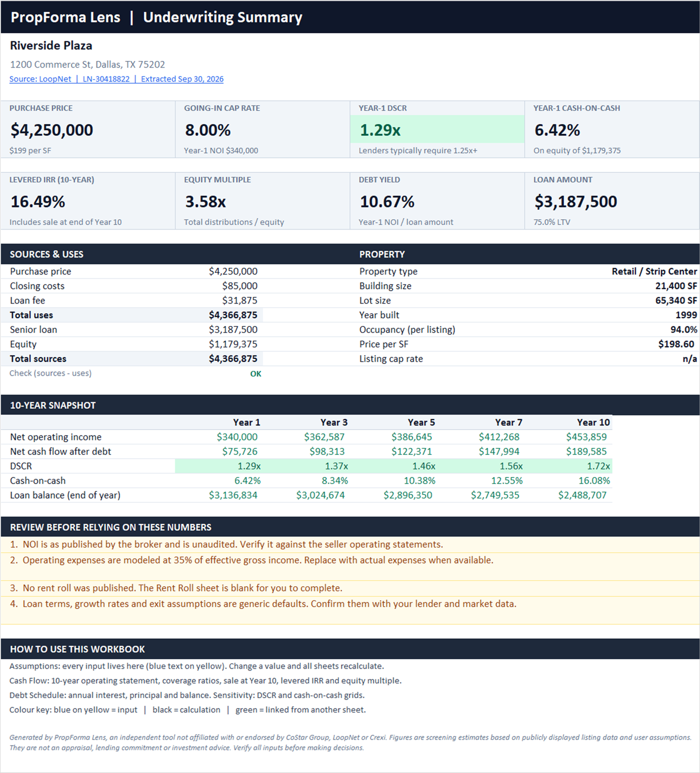Screen dimensions: 700x773
Task: Select Year 1 loan balance $3,136,834
Action: [x=233, y=495]
